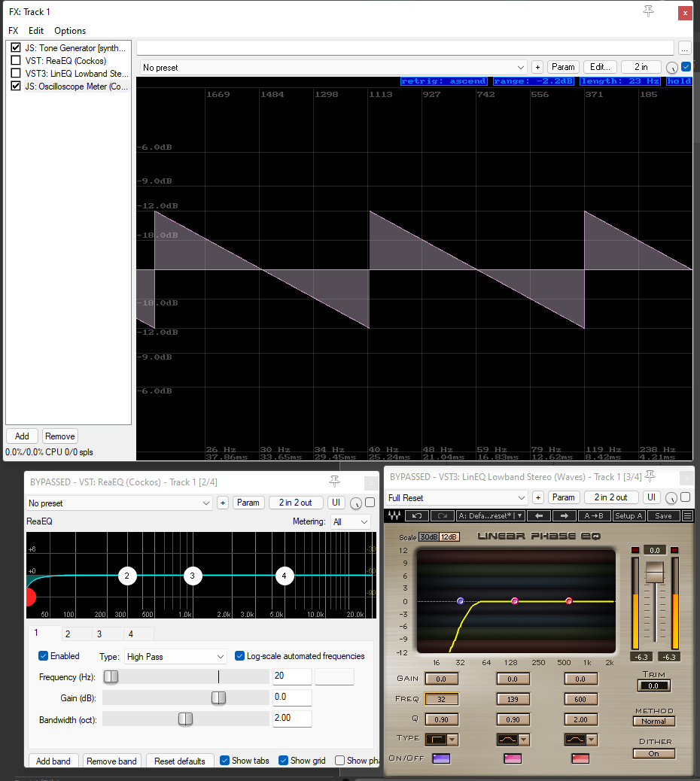Screen dimensions: 700x781
Task: Open the Options menu
Action: (x=70, y=31)
